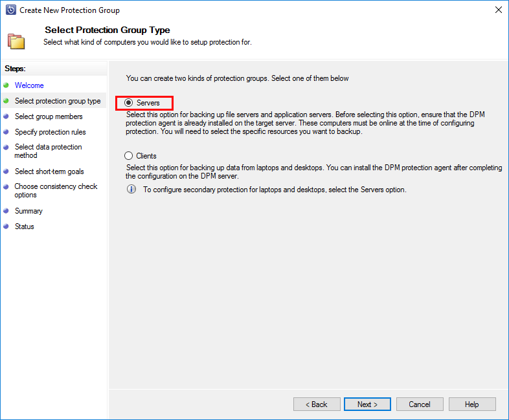Close the Create New Protection Group window
The height and width of the screenshot is (420, 509).
point(498,10)
